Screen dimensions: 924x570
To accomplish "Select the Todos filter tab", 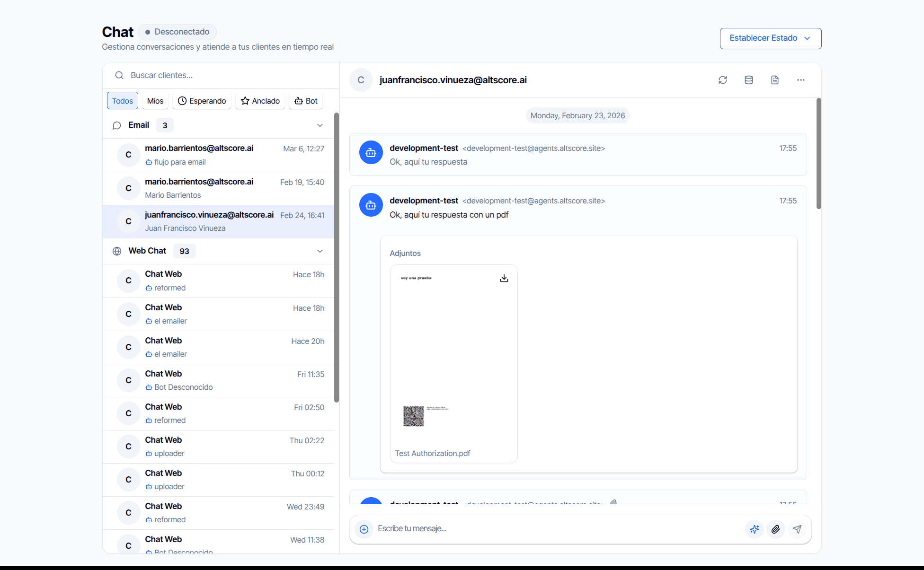I will pos(123,101).
